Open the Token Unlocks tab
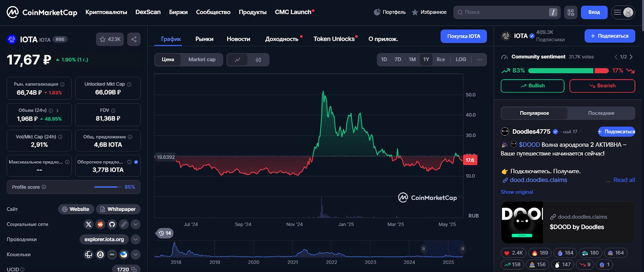644x272 pixels. coord(334,39)
